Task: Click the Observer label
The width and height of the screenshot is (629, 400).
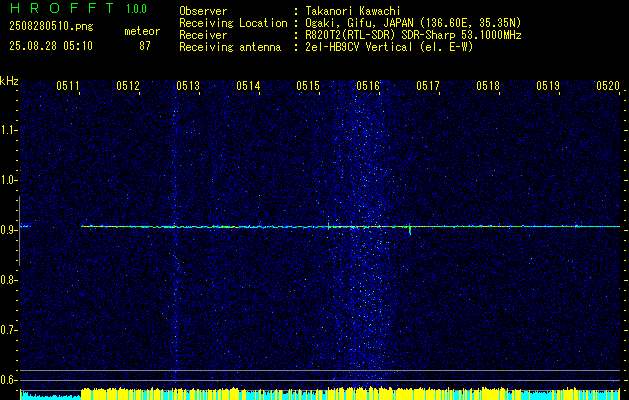Action: coord(203,11)
